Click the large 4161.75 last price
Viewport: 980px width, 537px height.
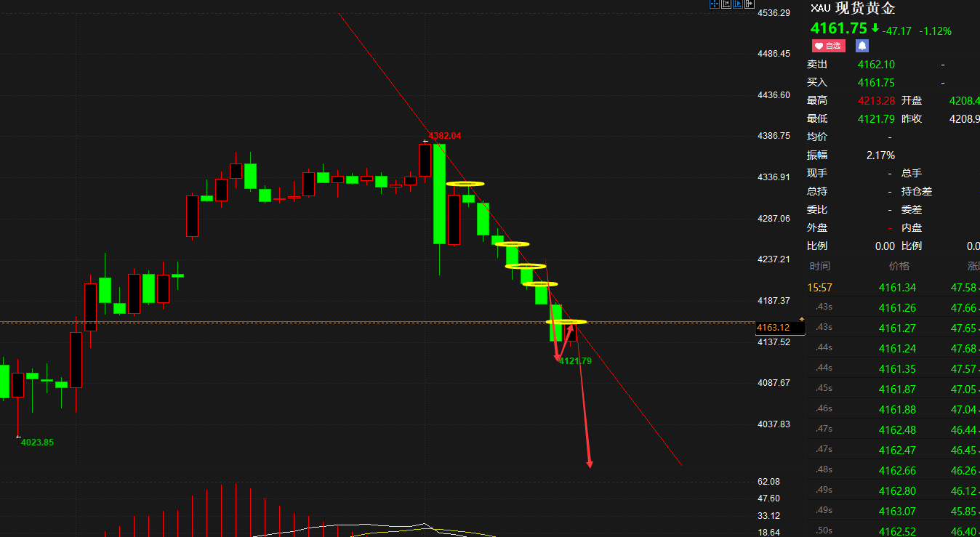[839, 28]
